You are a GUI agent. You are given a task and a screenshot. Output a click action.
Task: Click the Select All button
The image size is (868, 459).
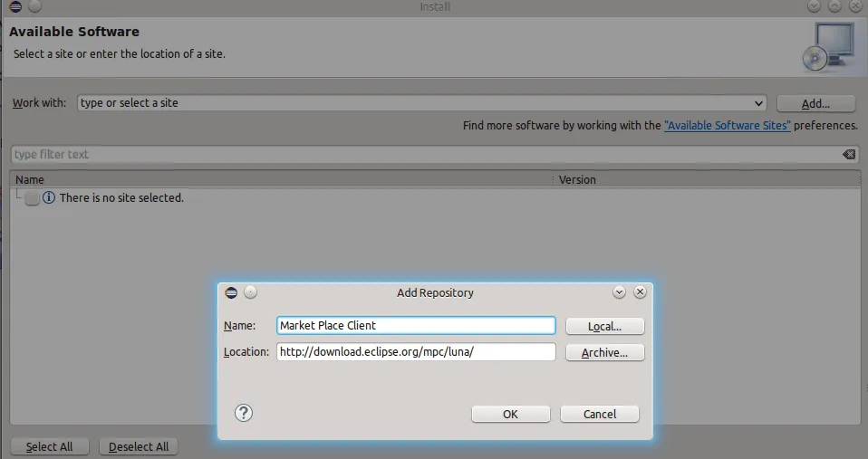pyautogui.click(x=49, y=446)
